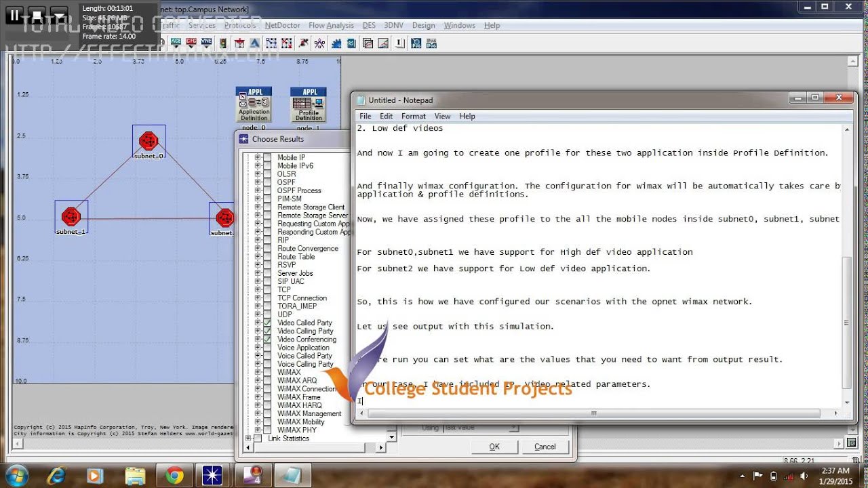Expand the WiMAX ARQ tree node
The width and height of the screenshot is (868, 488).
(258, 380)
